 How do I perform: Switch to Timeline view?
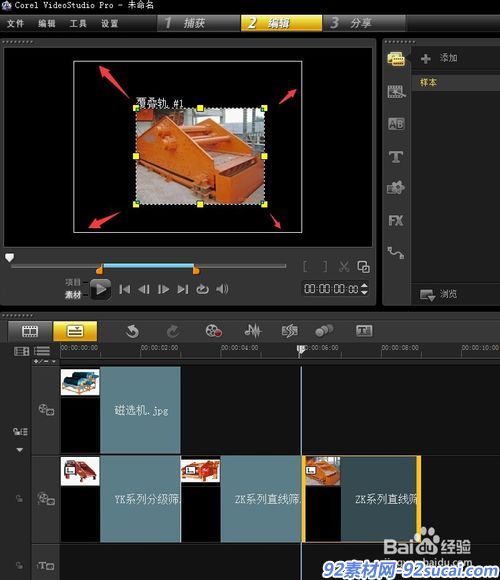pyautogui.click(x=75, y=331)
